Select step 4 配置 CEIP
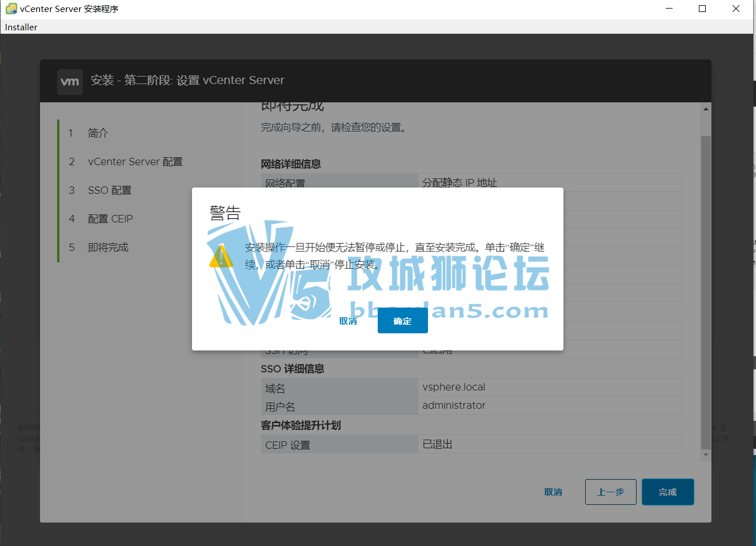The height and width of the screenshot is (546, 756). (x=110, y=218)
